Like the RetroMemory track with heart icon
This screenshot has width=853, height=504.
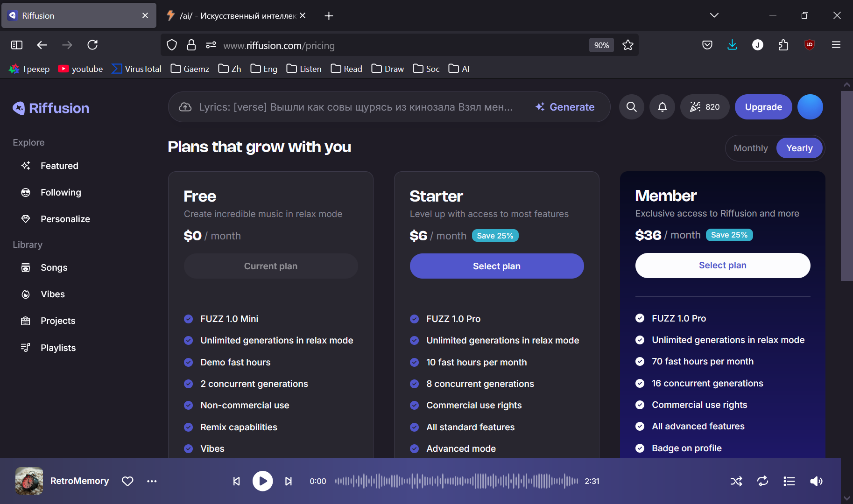[127, 481]
